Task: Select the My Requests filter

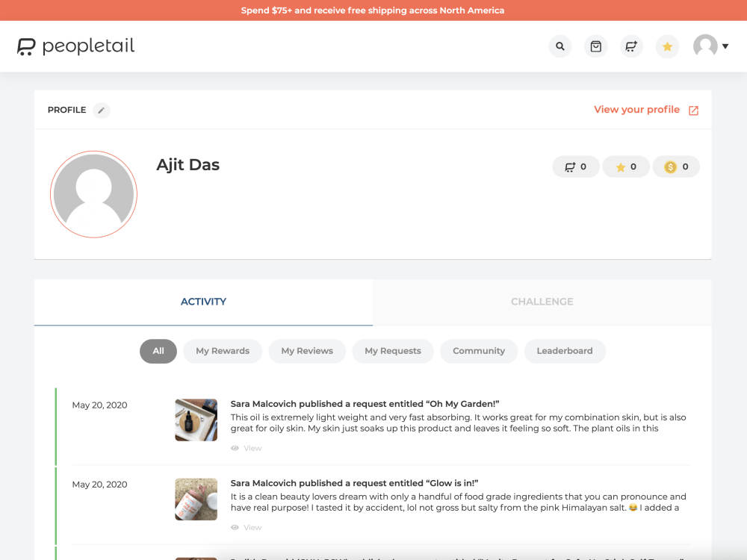Action: click(x=393, y=351)
